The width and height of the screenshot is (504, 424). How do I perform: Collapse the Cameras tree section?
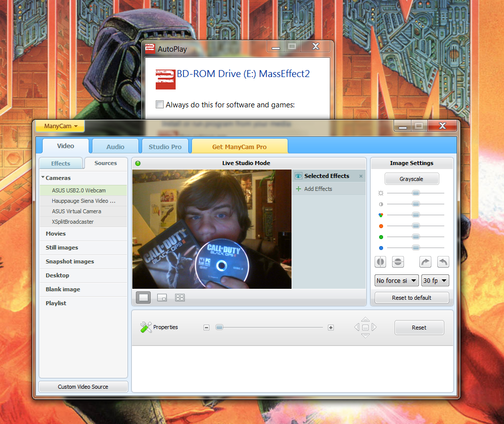tap(43, 177)
